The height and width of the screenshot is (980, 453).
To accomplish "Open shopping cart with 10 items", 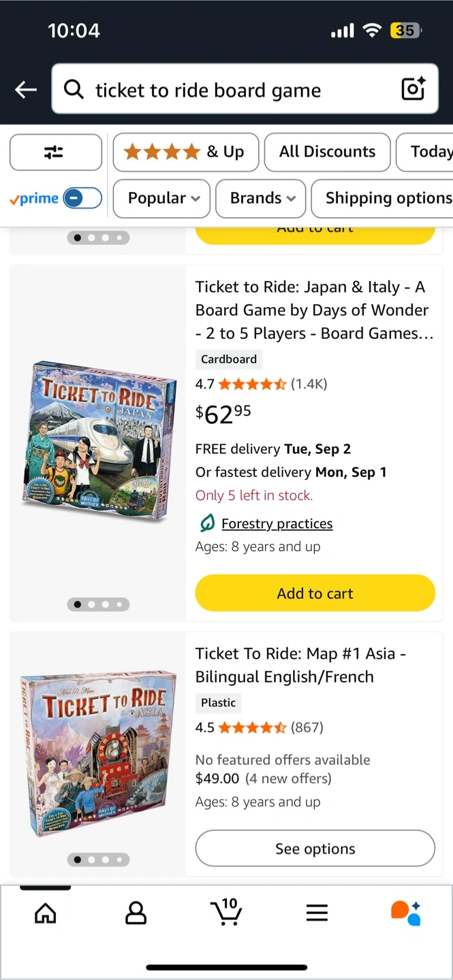I will (x=226, y=912).
